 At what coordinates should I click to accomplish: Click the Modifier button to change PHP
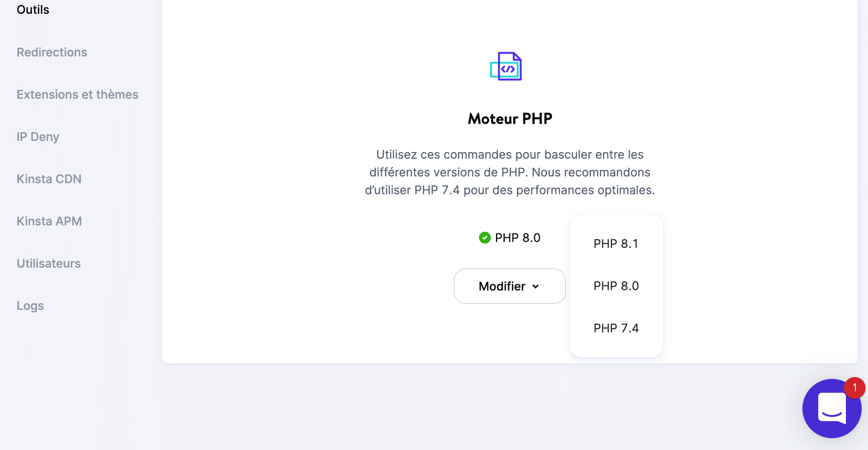pos(510,286)
